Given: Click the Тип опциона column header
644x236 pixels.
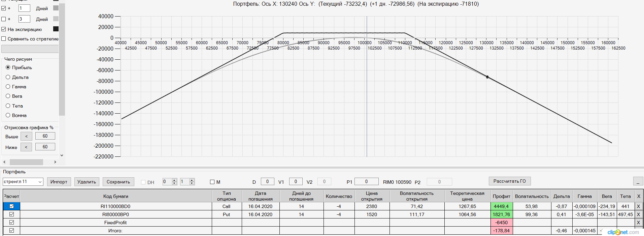Looking at the screenshot, I should (227, 196).
